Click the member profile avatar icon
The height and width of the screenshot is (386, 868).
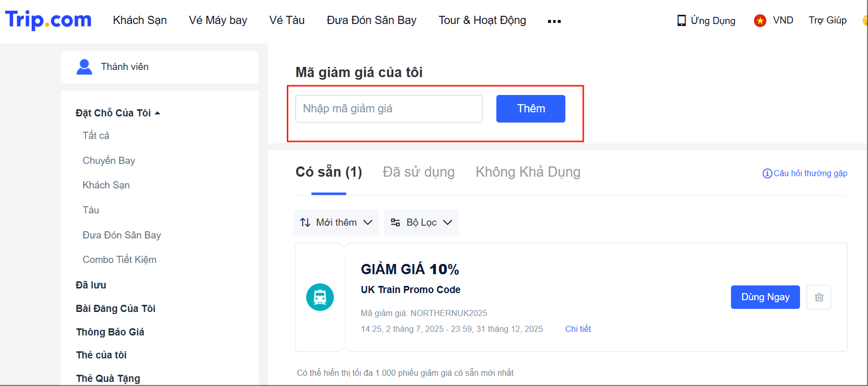(84, 67)
